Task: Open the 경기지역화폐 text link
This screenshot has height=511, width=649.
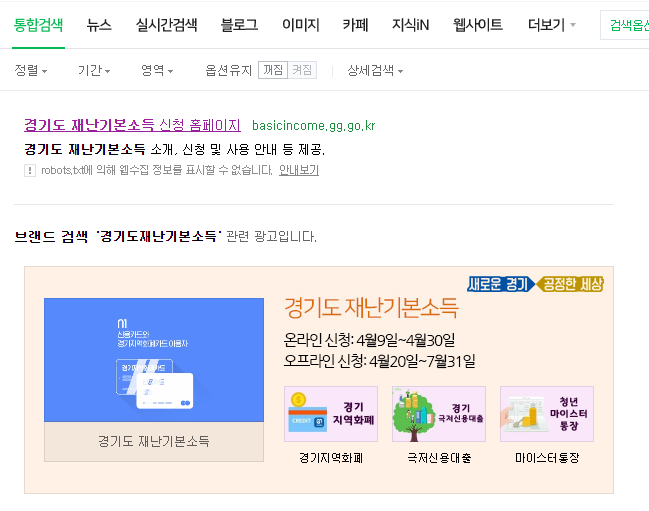Action: 331,458
